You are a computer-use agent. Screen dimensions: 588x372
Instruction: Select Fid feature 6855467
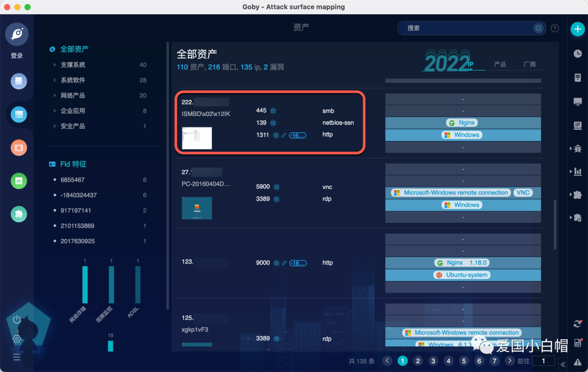72,180
